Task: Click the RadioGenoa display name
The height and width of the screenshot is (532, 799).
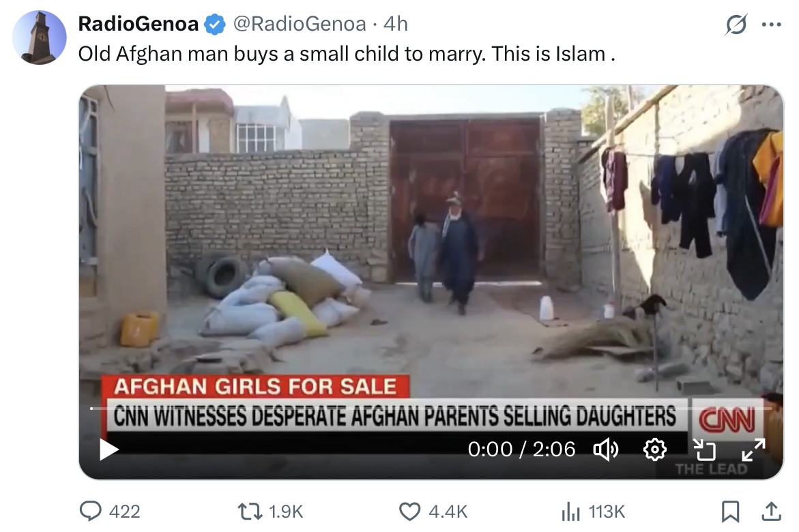Action: point(138,24)
